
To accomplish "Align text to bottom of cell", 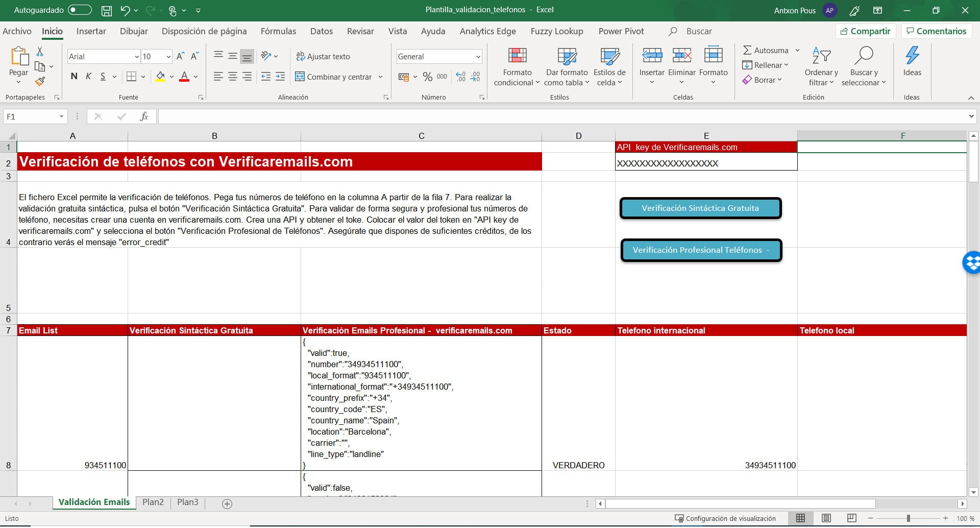I will pyautogui.click(x=247, y=56).
